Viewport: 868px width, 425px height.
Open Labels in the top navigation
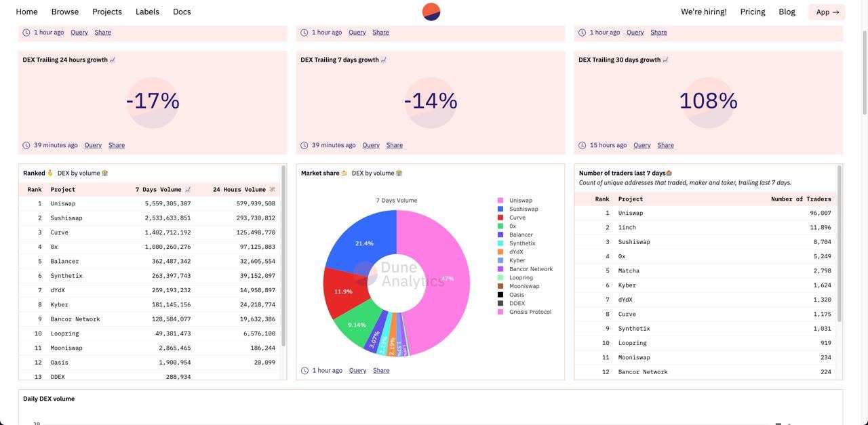(x=147, y=12)
